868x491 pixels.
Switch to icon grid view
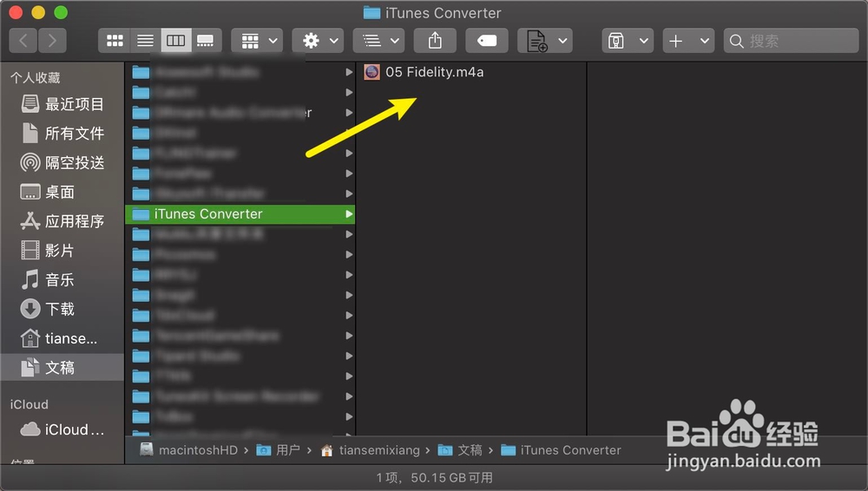pyautogui.click(x=115, y=41)
